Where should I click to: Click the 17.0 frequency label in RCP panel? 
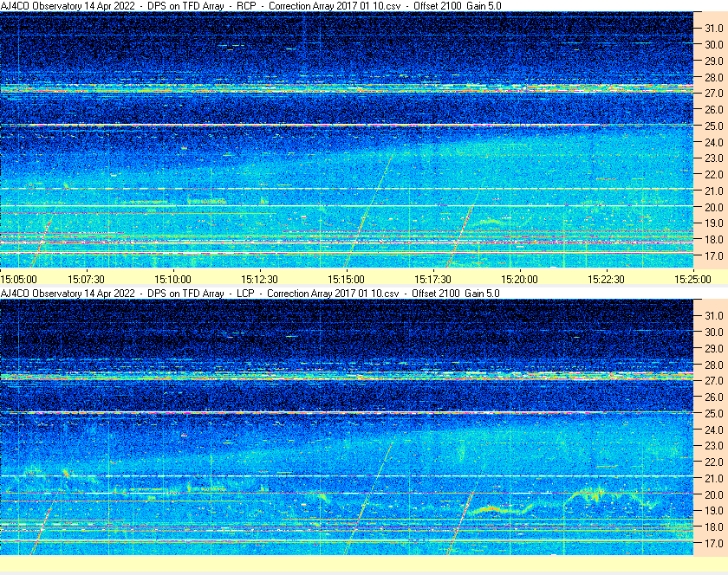coord(714,255)
